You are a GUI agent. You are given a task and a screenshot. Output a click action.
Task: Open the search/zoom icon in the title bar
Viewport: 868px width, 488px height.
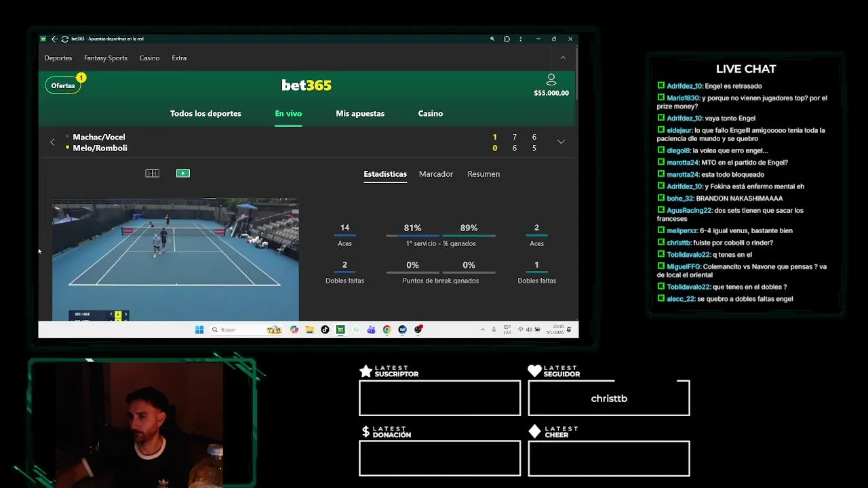coord(492,39)
